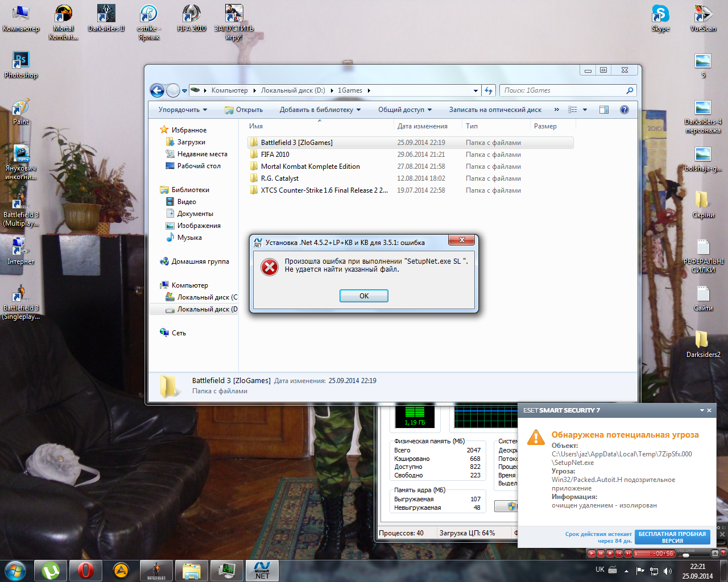This screenshot has width=728, height=582.
Task: Open Skype desktop shortcut
Action: point(660,19)
